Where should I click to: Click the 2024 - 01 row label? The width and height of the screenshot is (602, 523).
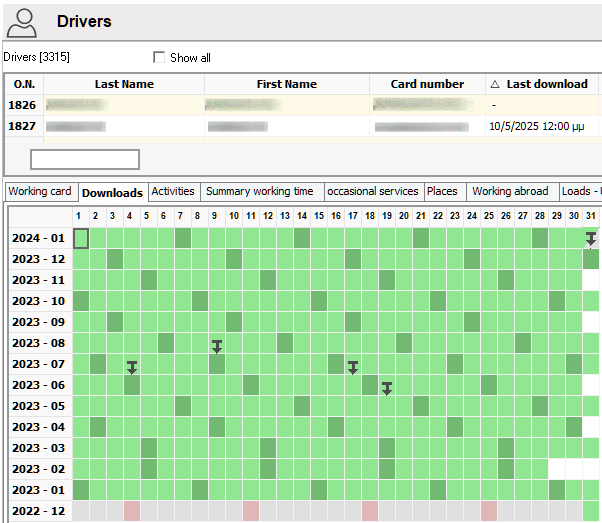click(x=38, y=238)
